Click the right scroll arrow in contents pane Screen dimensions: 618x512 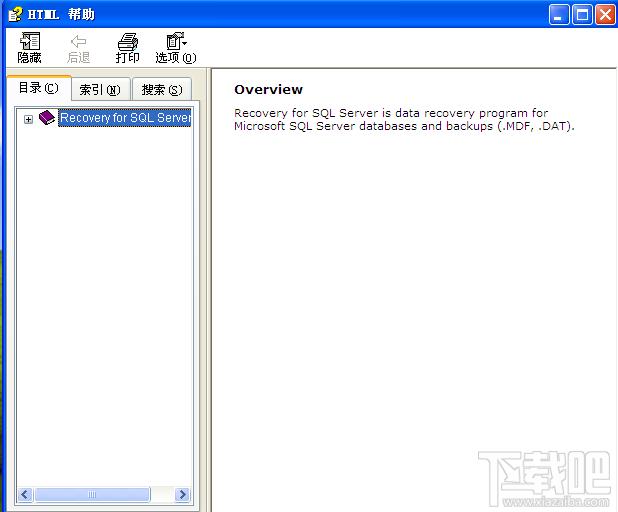click(x=182, y=494)
